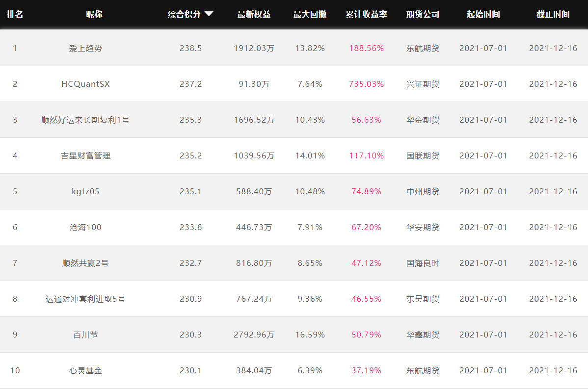Click equity value 1039.56万

coord(254,156)
